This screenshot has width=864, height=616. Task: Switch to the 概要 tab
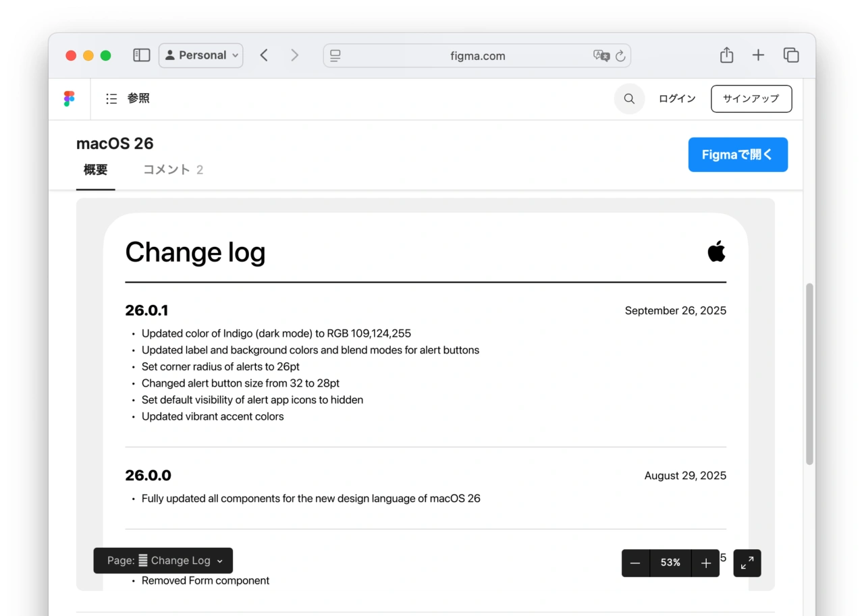point(95,170)
